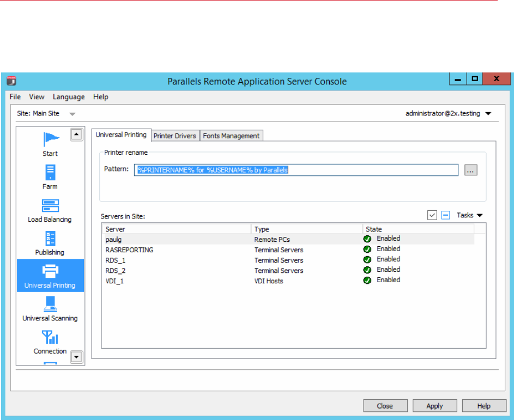Click the ellipsis button beside Pattern field
This screenshot has width=514, height=420.
470,170
